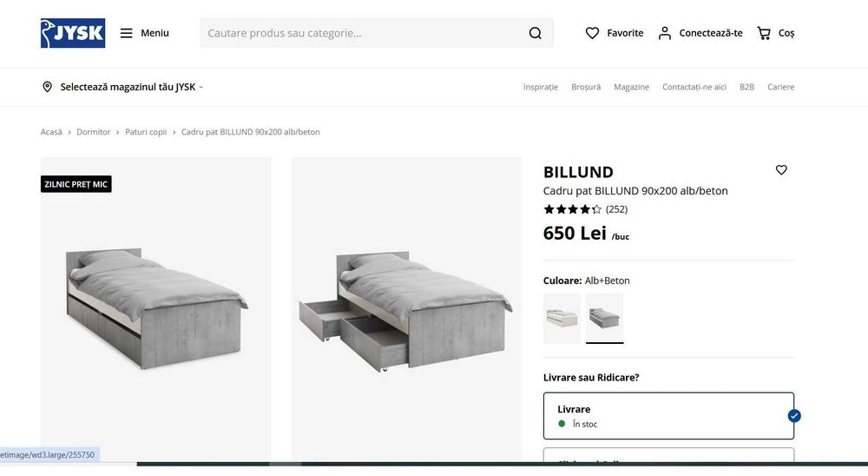Open the bed image with open drawers
This screenshot has height=476, width=868.
tap(406, 308)
